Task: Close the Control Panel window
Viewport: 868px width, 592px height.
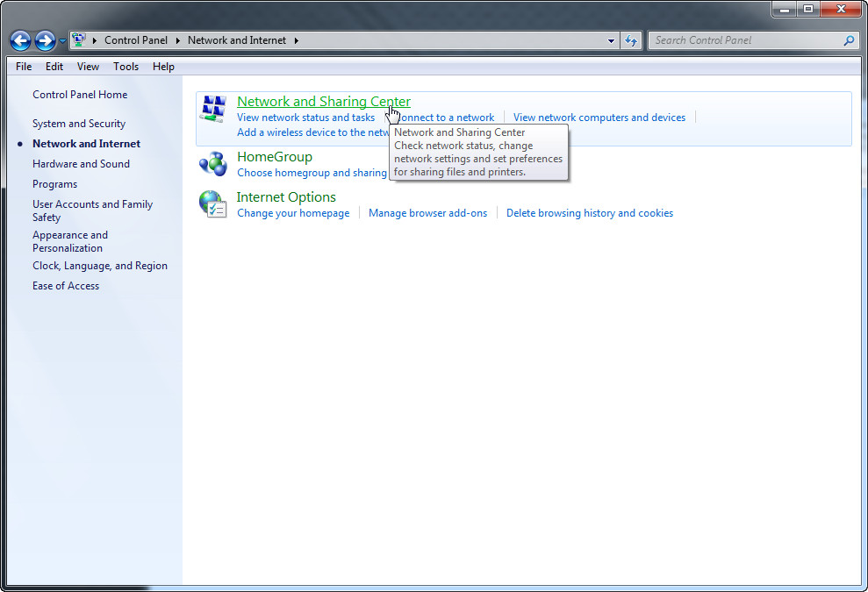Action: [x=841, y=9]
